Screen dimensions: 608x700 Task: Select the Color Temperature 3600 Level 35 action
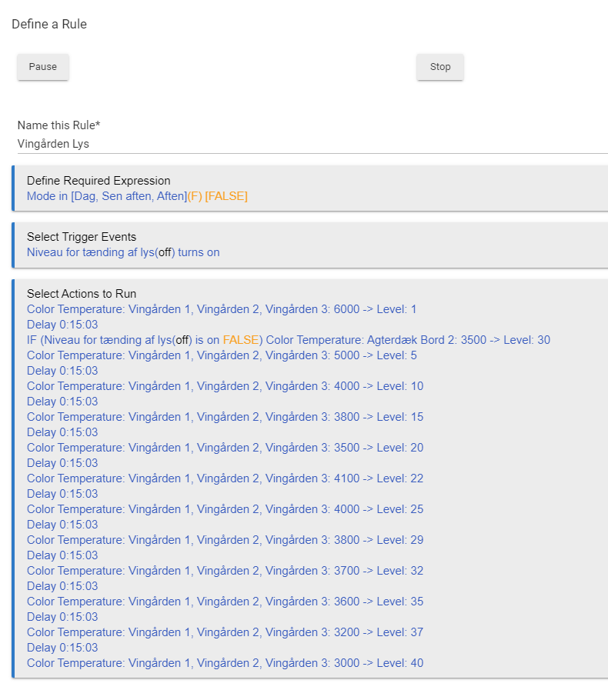tap(225, 602)
